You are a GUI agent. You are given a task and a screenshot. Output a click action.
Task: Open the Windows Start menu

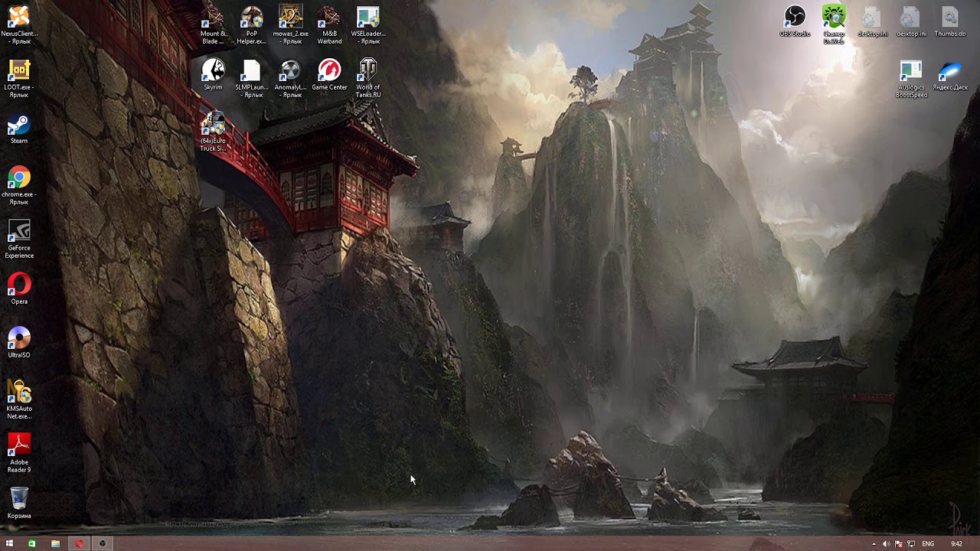coord(10,543)
